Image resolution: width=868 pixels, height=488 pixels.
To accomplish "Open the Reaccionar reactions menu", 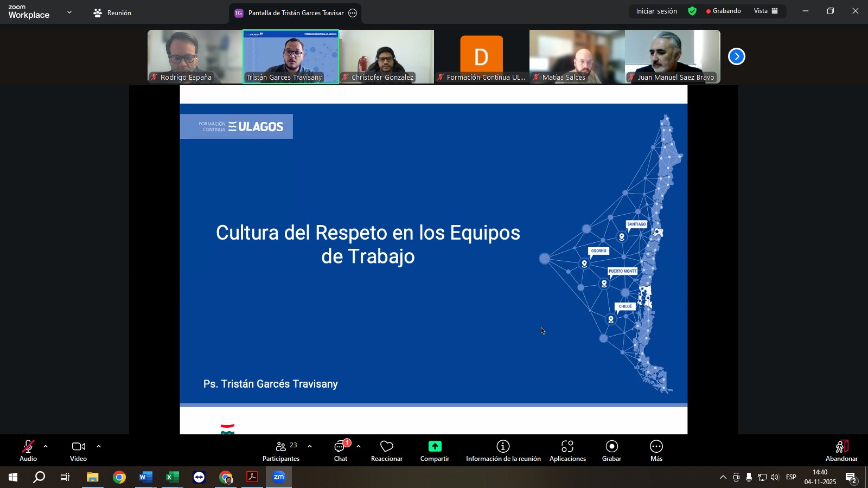I will [x=386, y=451].
